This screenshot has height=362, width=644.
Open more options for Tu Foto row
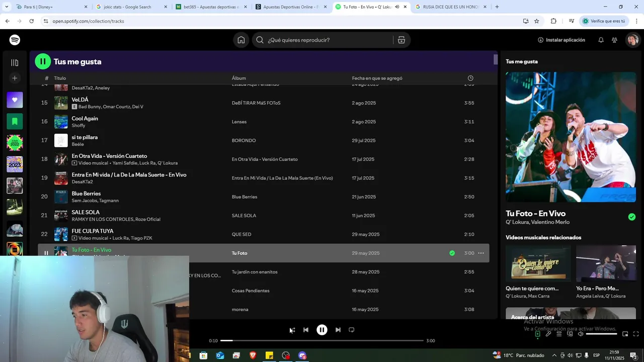(x=481, y=253)
